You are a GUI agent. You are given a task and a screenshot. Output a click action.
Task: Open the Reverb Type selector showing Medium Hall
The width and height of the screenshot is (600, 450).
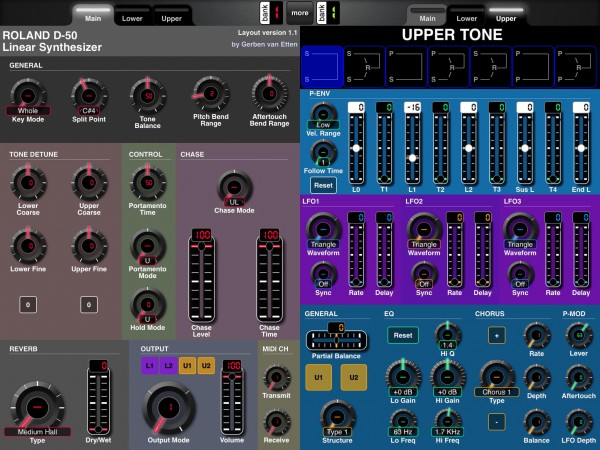[38, 432]
